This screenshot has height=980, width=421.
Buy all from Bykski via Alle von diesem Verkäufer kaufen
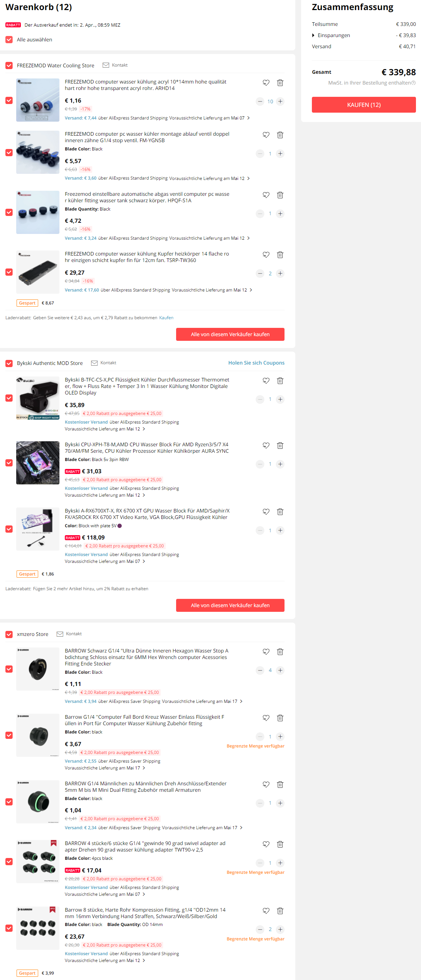coord(230,605)
